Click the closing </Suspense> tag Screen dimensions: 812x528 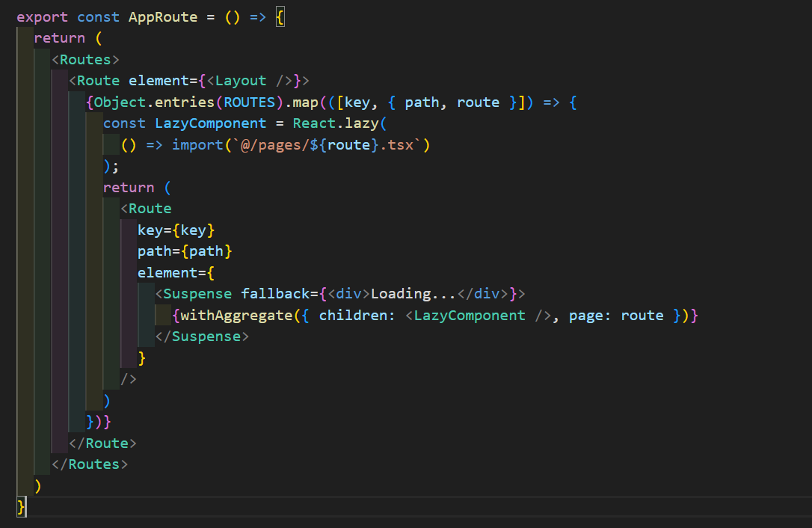coord(202,337)
